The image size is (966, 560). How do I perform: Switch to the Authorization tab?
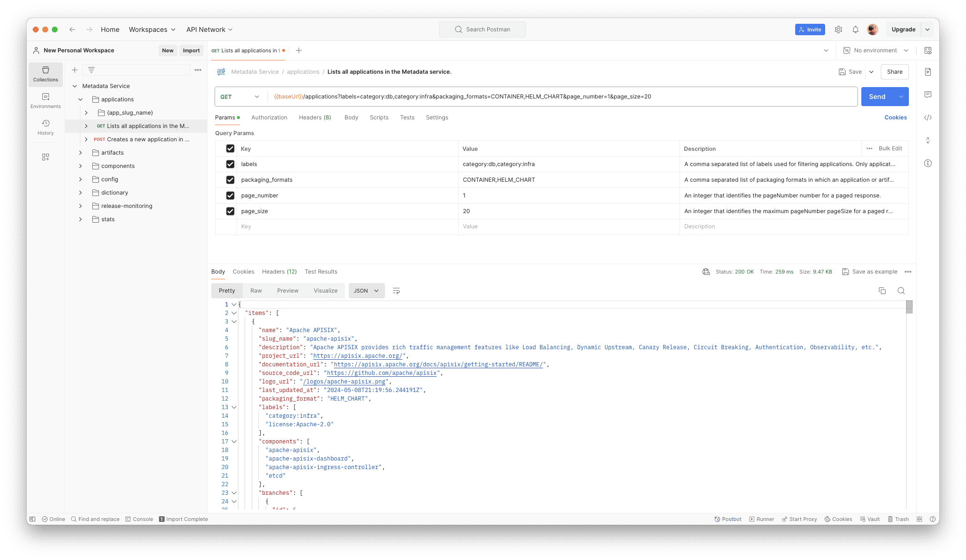pyautogui.click(x=269, y=118)
